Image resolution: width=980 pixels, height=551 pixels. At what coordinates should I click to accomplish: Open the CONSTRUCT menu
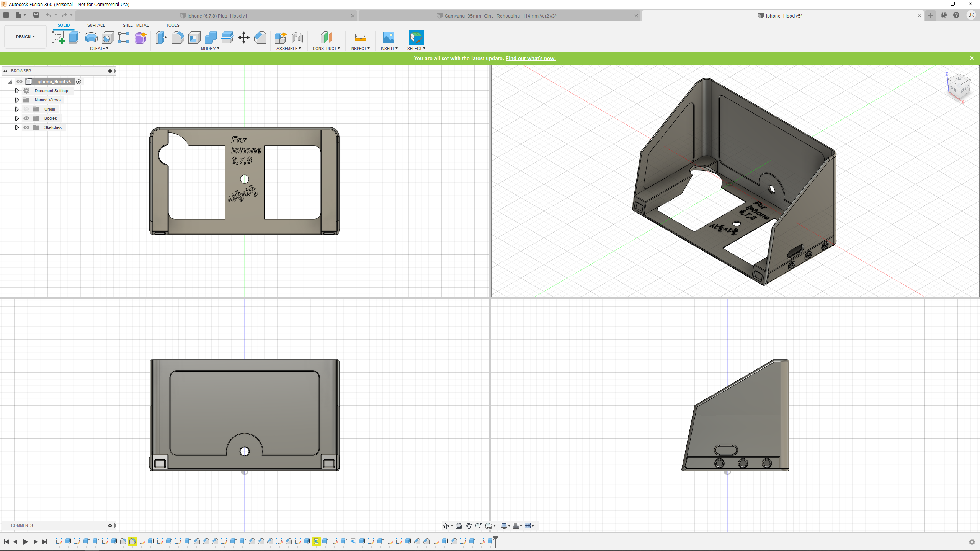point(326,49)
